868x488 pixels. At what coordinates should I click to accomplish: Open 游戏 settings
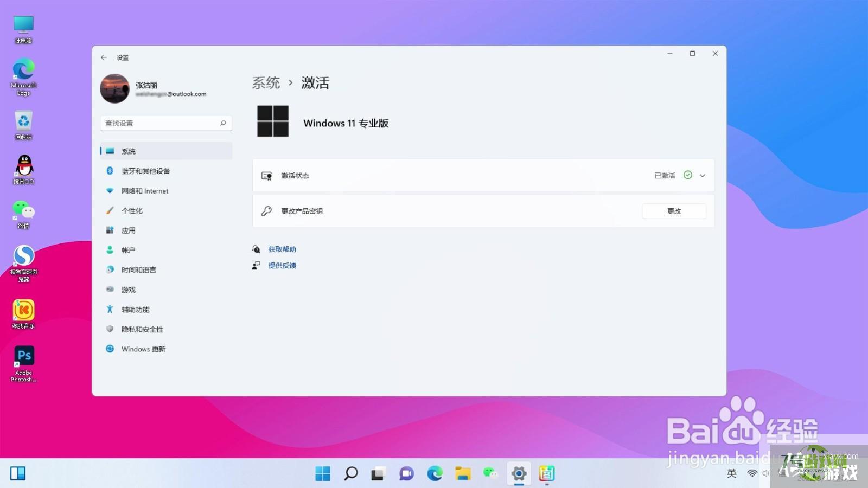[166, 290]
